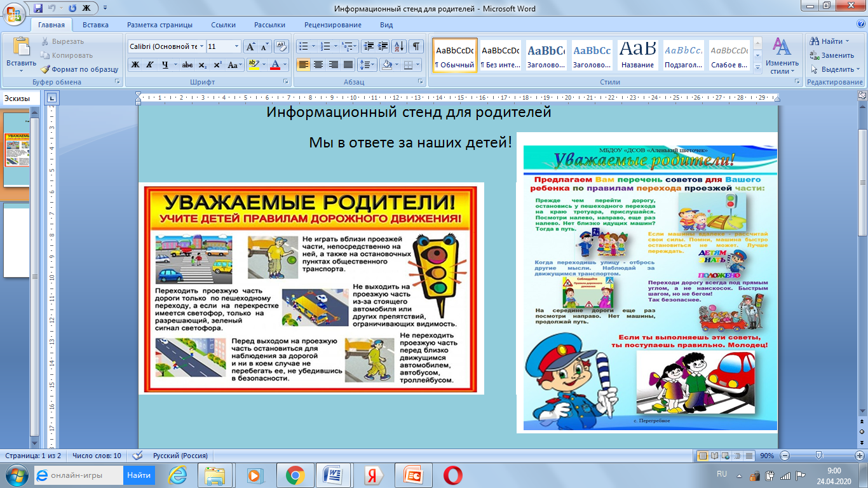Apply the Без интервала style

(x=501, y=55)
